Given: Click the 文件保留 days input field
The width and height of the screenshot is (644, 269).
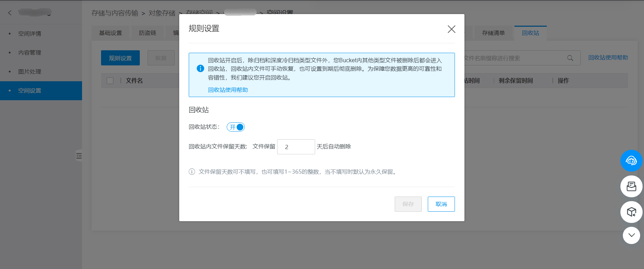Looking at the screenshot, I should [296, 147].
